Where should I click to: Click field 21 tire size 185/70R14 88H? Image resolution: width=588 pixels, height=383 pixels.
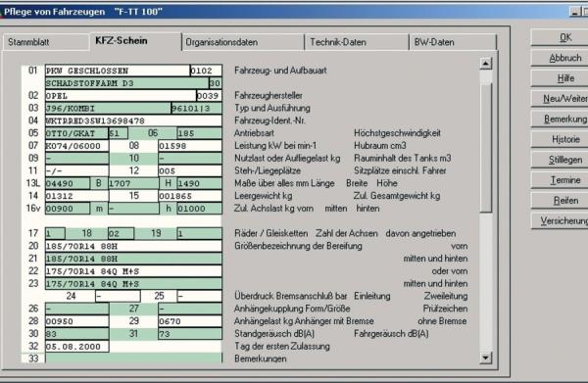(133, 259)
